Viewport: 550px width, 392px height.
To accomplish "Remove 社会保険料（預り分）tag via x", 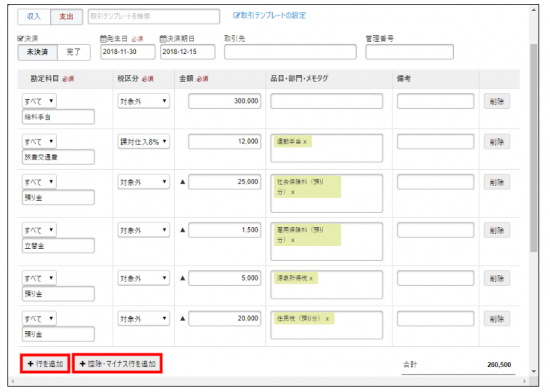I will 293,192.
